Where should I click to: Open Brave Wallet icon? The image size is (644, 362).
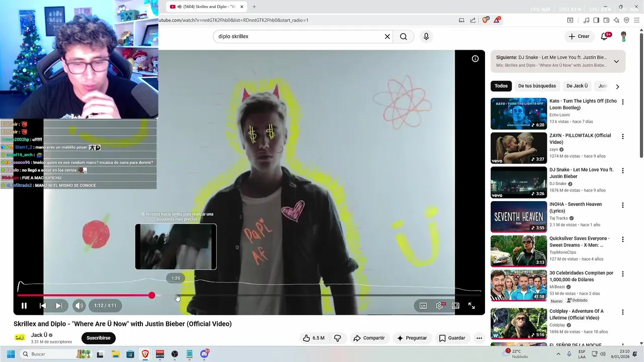[x=606, y=20]
